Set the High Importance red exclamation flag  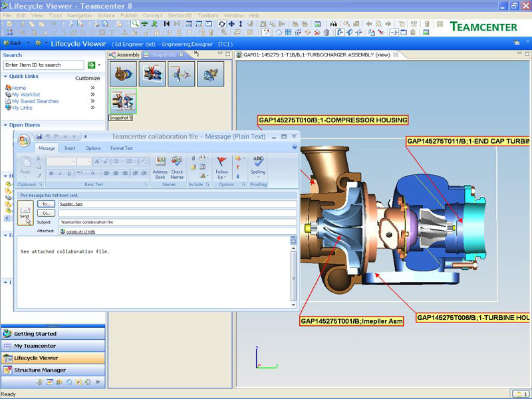(x=237, y=168)
